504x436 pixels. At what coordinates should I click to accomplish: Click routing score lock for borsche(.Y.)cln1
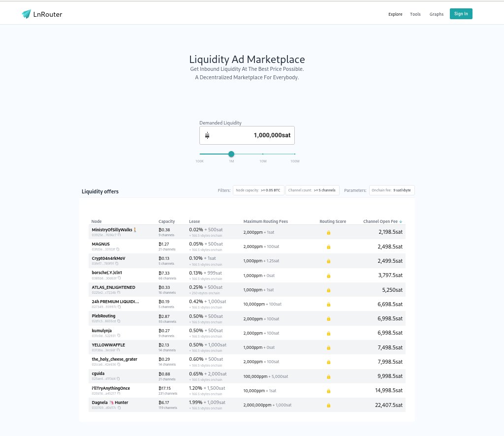click(x=328, y=276)
